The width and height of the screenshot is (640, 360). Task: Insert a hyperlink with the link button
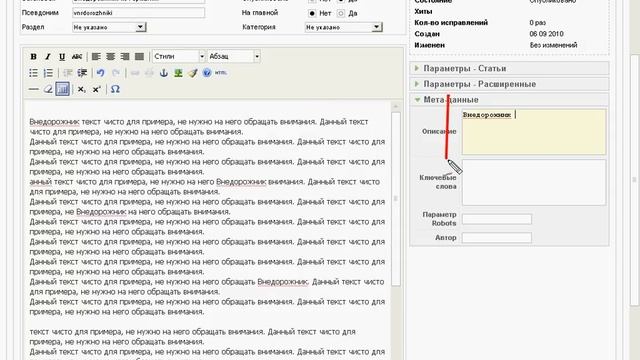pos(135,73)
